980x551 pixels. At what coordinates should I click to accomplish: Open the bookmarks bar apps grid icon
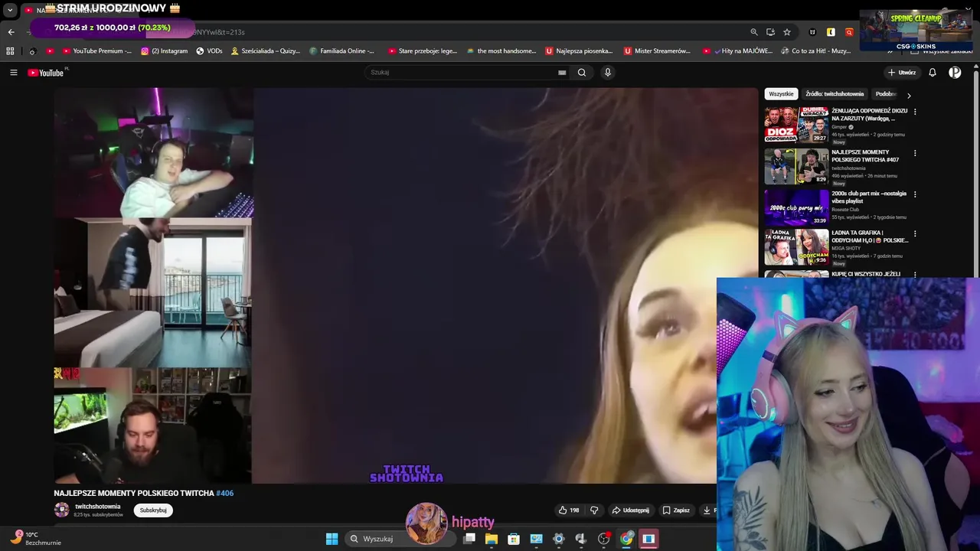10,51
